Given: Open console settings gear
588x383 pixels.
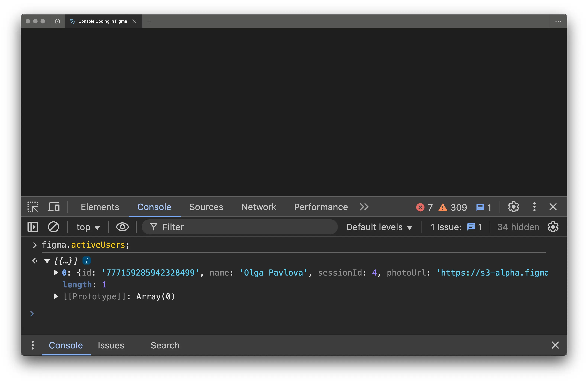Looking at the screenshot, I should click(x=553, y=227).
